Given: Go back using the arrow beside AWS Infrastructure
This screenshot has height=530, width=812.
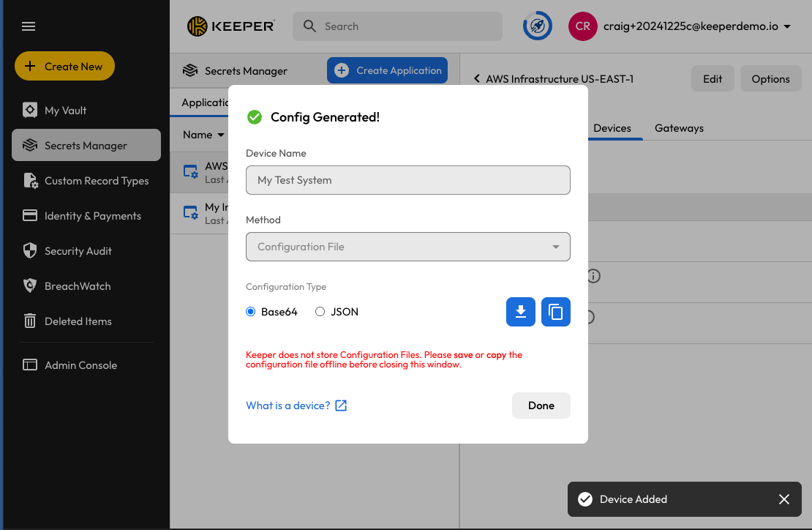Looking at the screenshot, I should click(477, 79).
